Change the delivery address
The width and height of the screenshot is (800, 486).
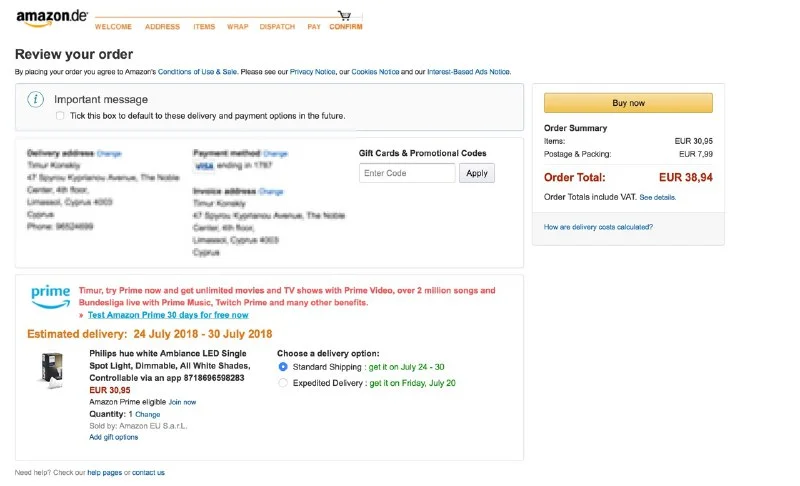[x=109, y=153]
